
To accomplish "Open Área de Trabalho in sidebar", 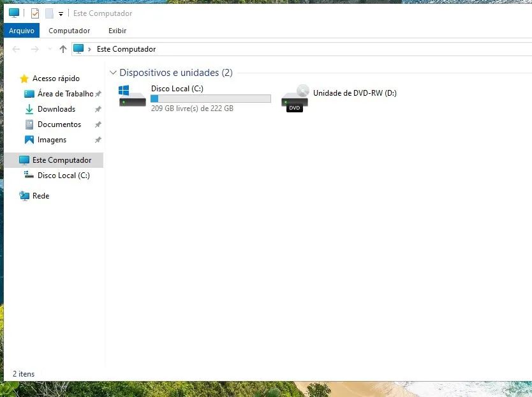I will tap(66, 94).
